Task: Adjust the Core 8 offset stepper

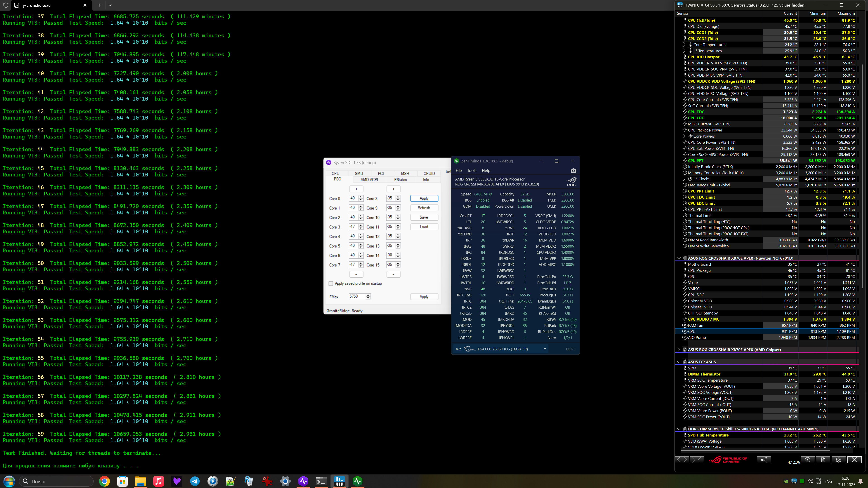Action: coord(398,198)
